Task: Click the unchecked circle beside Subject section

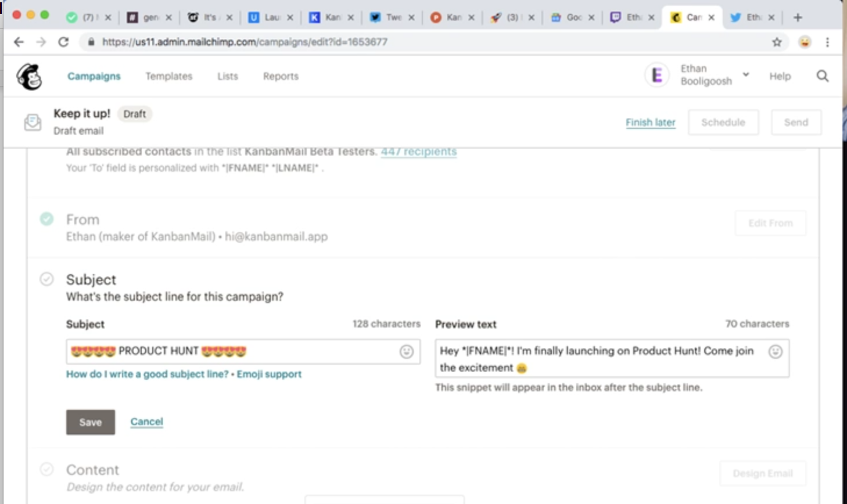Action: tap(46, 279)
